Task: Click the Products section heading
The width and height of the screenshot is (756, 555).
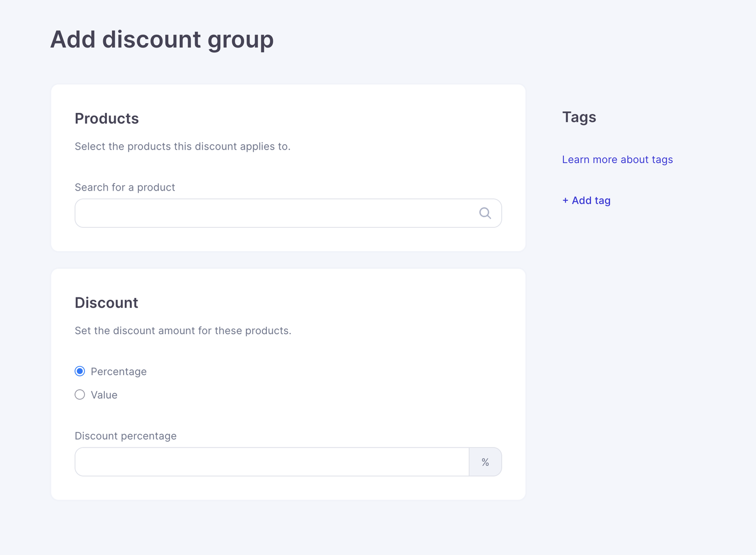Action: (107, 119)
